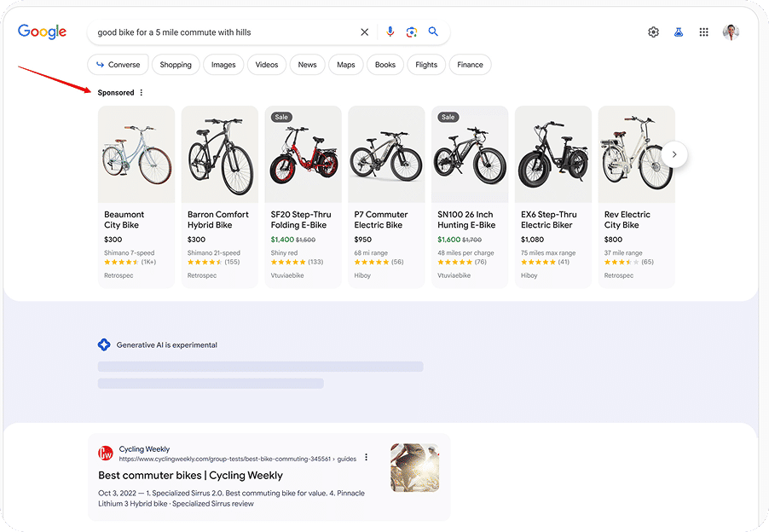Viewport: 769px width, 532px height.
Task: Open the P7 Commuter Electric Bike image
Action: [386, 154]
